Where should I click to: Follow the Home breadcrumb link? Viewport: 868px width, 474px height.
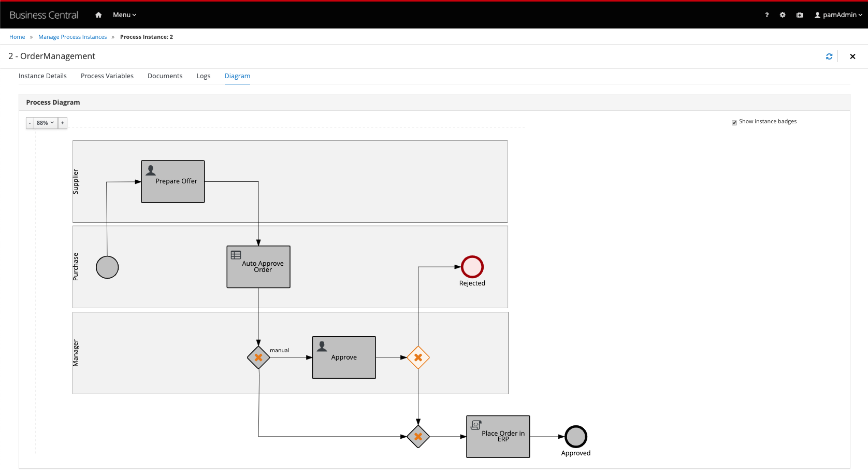click(x=17, y=37)
